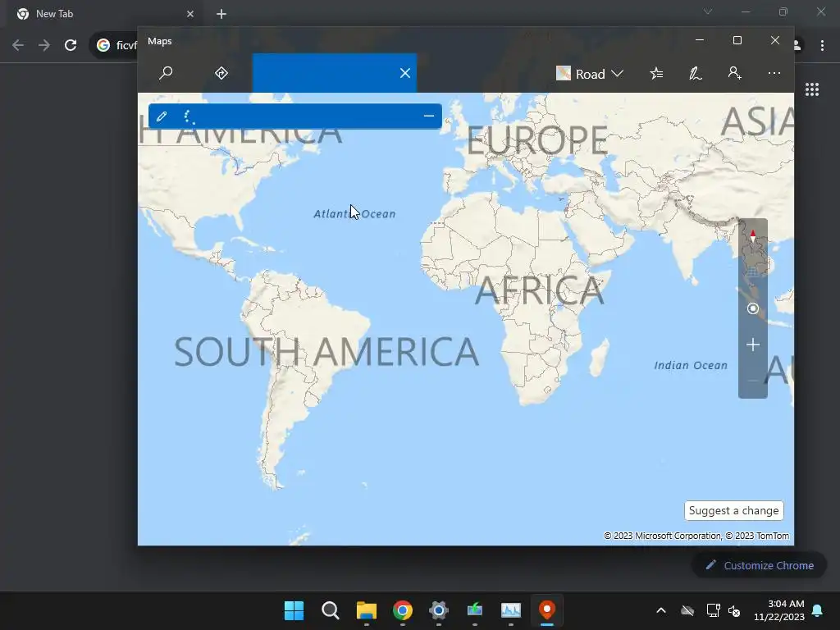
Task: Open the Maps account sign-in
Action: click(x=734, y=73)
